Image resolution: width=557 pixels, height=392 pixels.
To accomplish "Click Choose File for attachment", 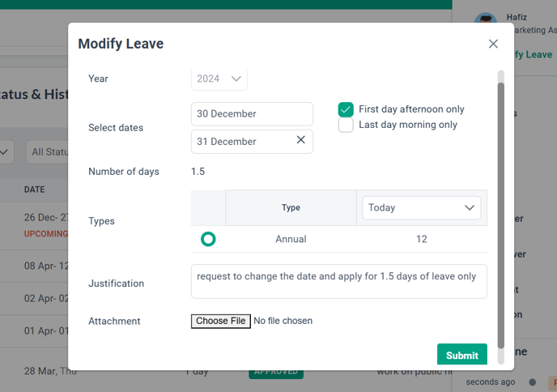I will (x=220, y=321).
